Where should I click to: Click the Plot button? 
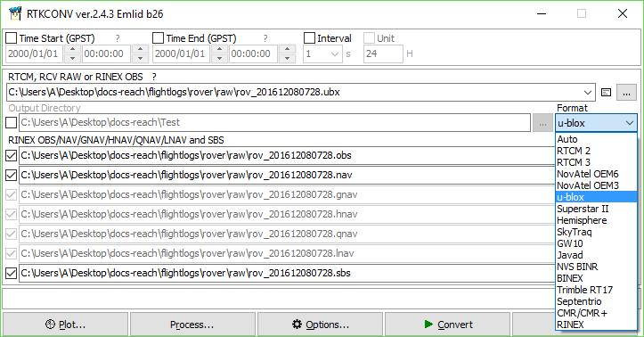pyautogui.click(x=66, y=325)
